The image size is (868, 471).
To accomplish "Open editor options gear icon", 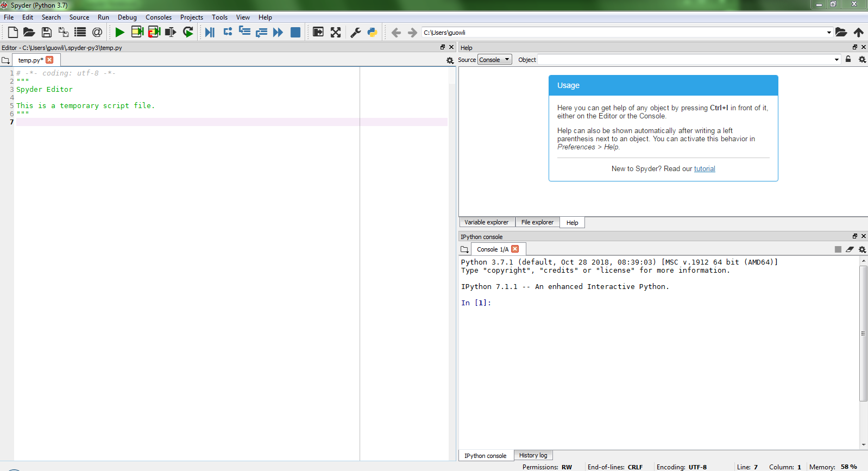I will tap(450, 60).
